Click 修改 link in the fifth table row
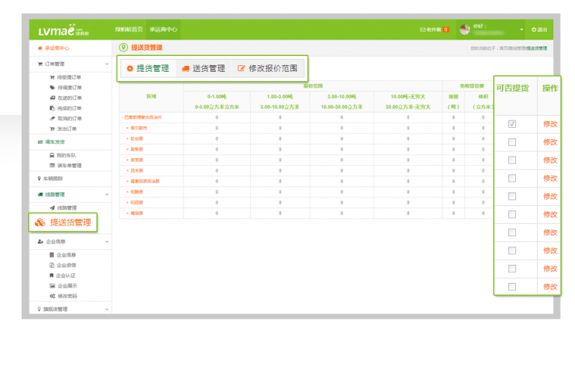575x392 pixels. tap(550, 197)
